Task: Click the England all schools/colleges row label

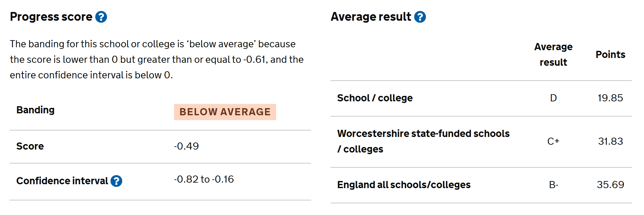Action: (x=404, y=185)
